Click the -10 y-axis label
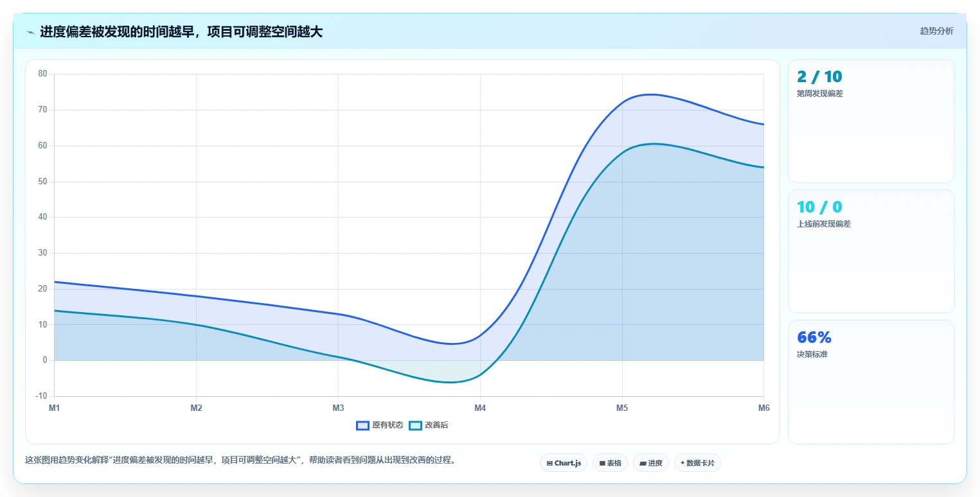This screenshot has width=980, height=497. tap(41, 396)
